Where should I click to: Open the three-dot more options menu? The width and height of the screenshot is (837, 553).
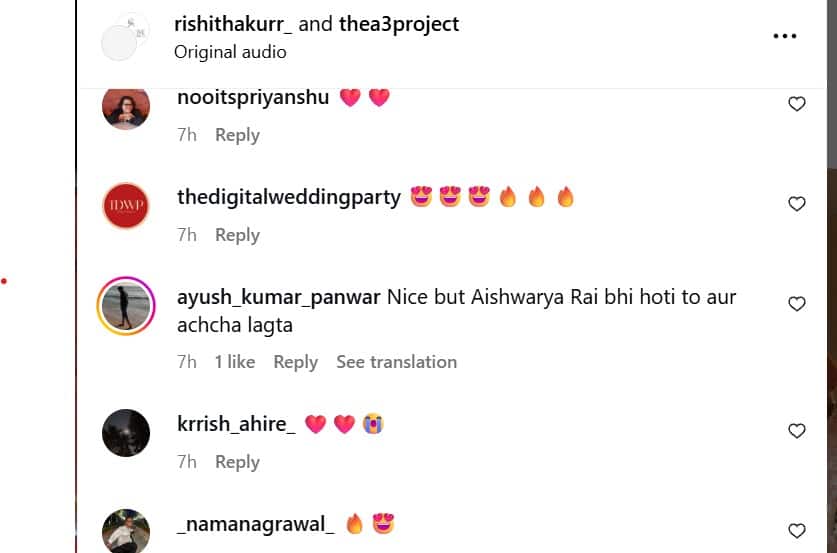point(785,36)
